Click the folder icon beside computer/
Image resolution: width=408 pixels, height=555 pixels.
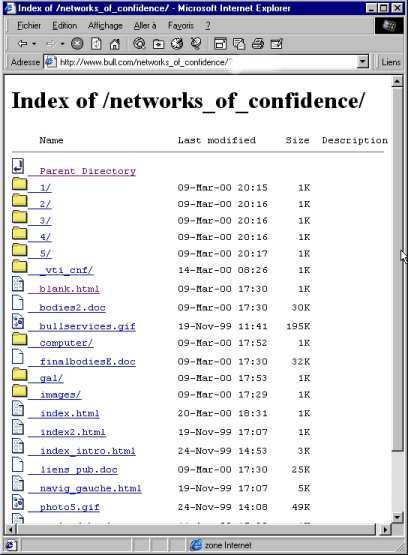19,339
